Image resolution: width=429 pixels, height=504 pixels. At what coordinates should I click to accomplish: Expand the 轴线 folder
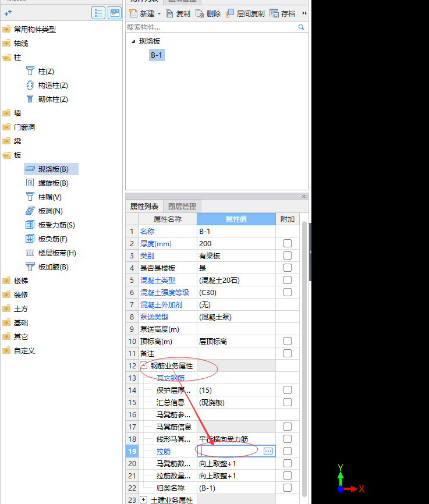point(6,44)
